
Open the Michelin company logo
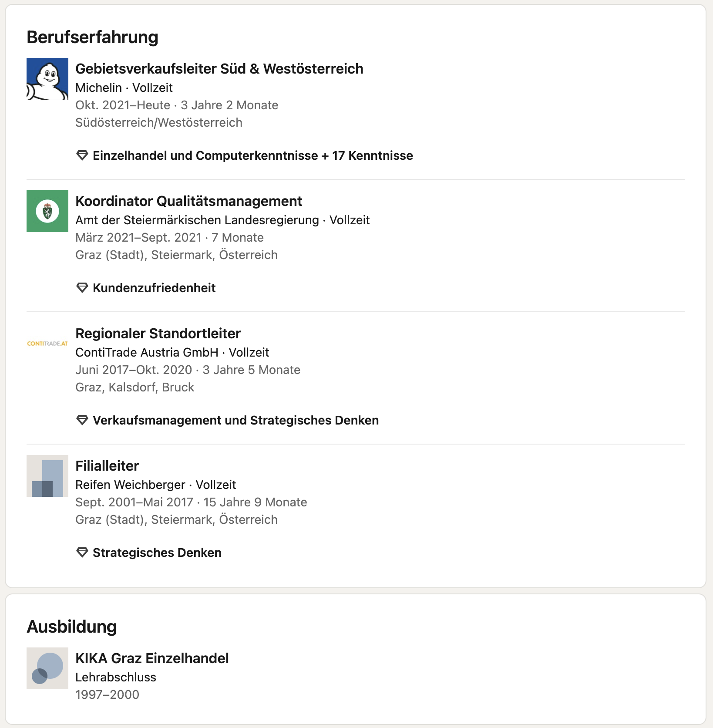tap(47, 79)
